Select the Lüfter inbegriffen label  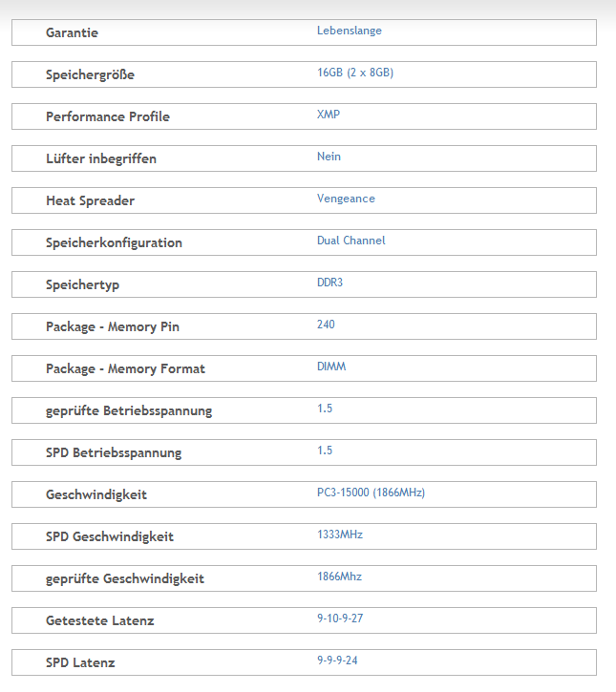[100, 158]
